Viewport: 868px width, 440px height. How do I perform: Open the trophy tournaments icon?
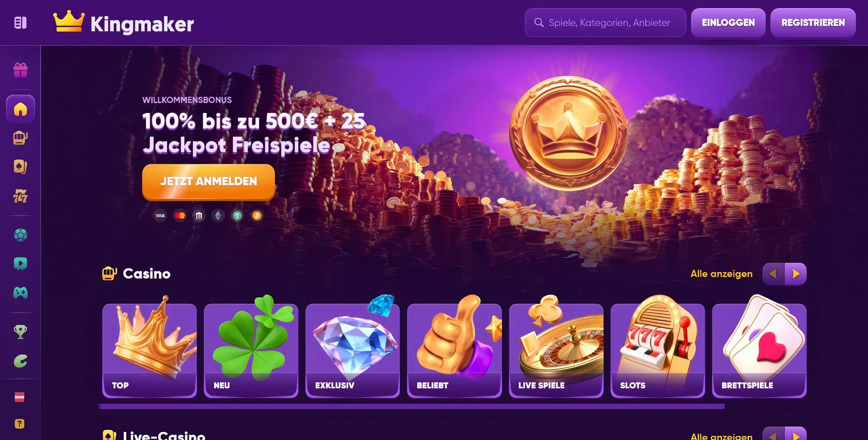click(x=21, y=332)
